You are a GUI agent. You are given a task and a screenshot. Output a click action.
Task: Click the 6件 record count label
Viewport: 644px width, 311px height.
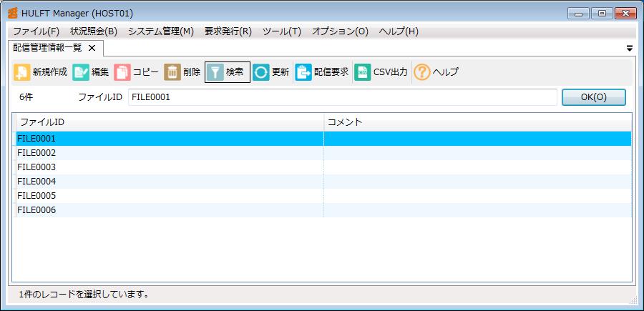tap(26, 98)
